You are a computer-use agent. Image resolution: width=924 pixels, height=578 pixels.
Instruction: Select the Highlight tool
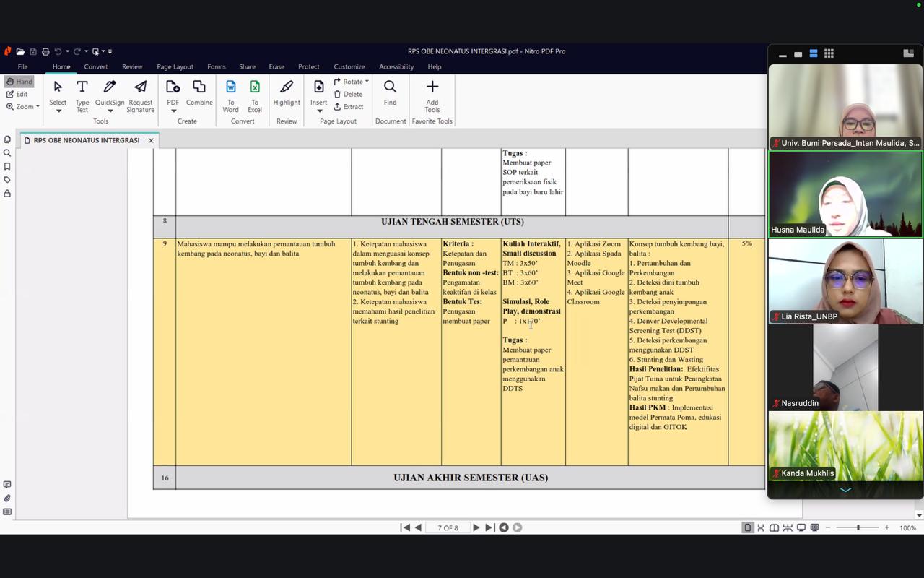[x=287, y=93]
